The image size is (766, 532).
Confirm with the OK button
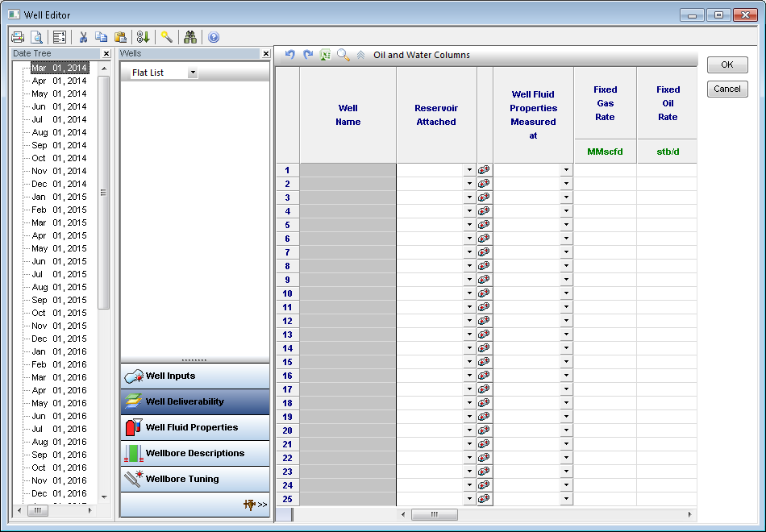[x=727, y=64]
